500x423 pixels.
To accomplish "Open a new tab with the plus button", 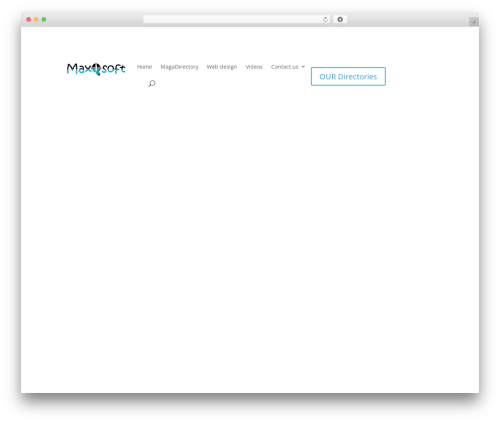I will [x=474, y=22].
